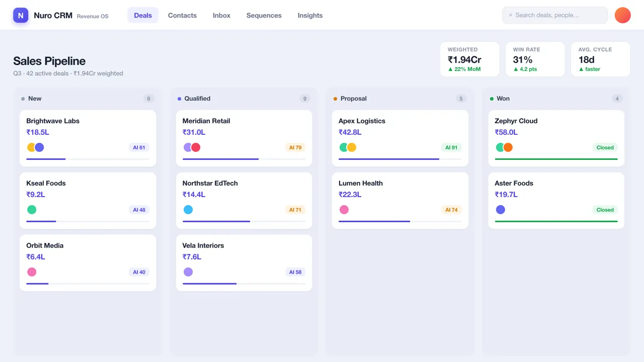The height and width of the screenshot is (362, 644).
Task: Click Aster Foods indigo owner avatar
Action: click(501, 210)
